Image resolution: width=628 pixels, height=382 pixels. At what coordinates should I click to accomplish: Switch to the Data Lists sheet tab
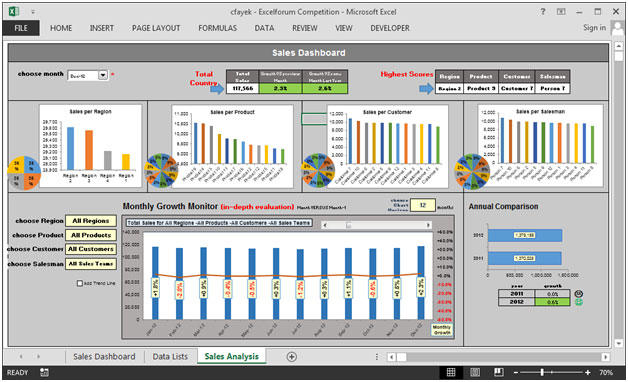click(x=170, y=356)
